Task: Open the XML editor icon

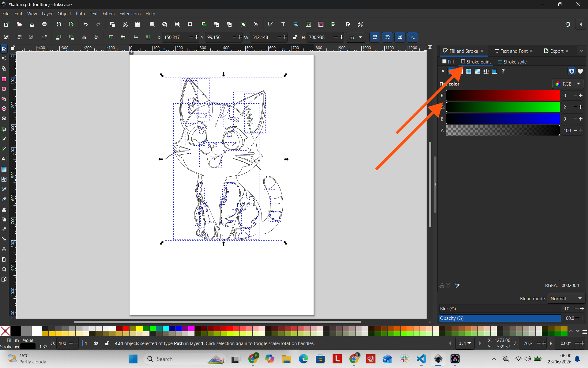Action: (x=308, y=24)
